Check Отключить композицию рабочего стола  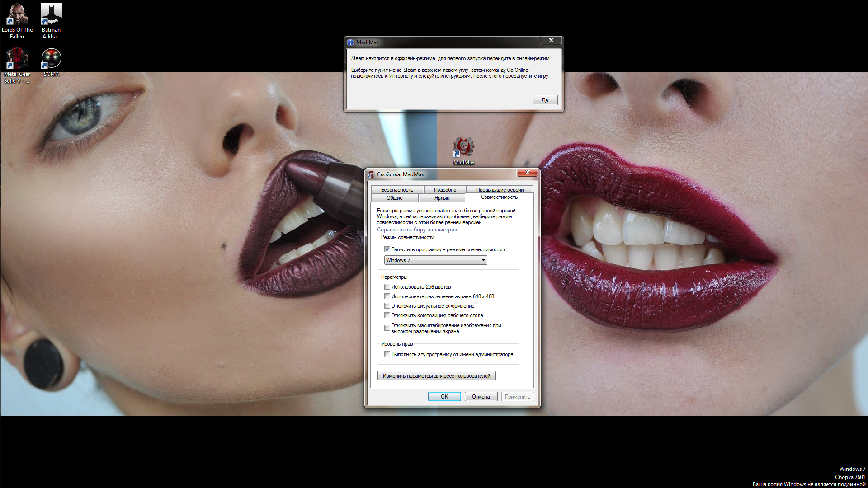tap(387, 315)
